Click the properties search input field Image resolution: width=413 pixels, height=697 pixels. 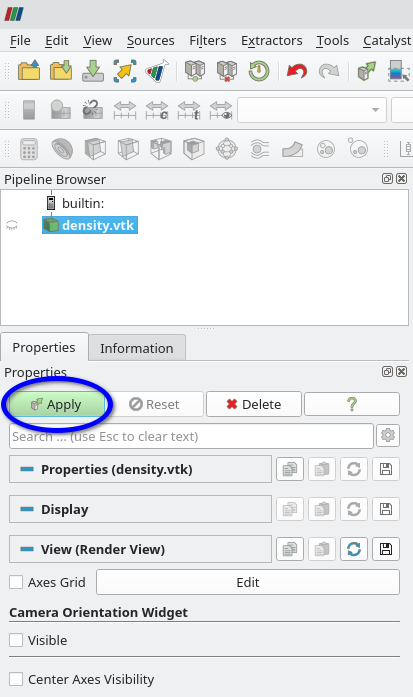point(191,436)
